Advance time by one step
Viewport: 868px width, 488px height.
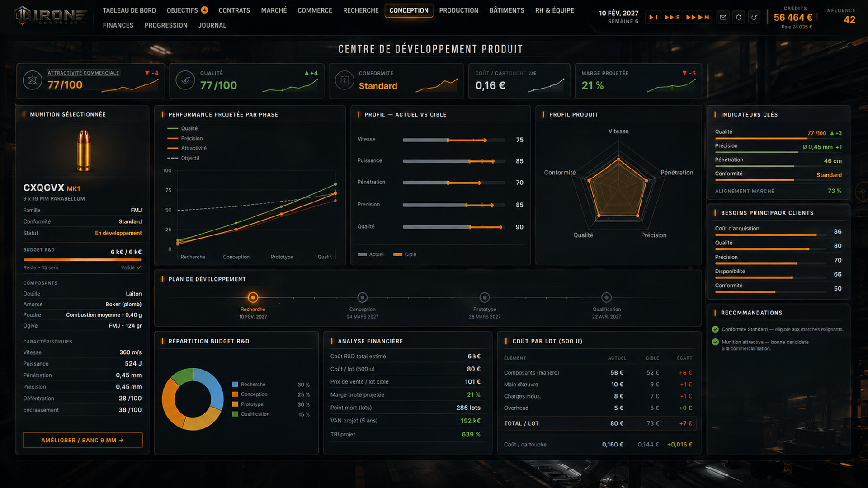[653, 17]
